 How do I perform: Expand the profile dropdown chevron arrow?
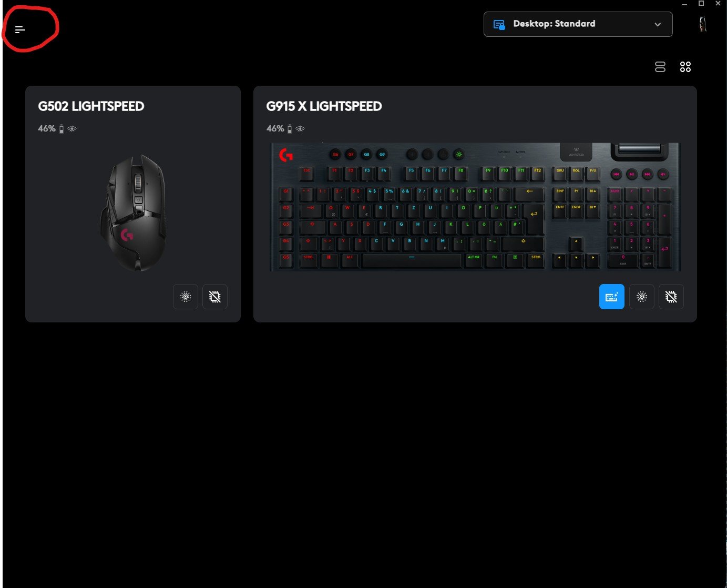pos(658,25)
